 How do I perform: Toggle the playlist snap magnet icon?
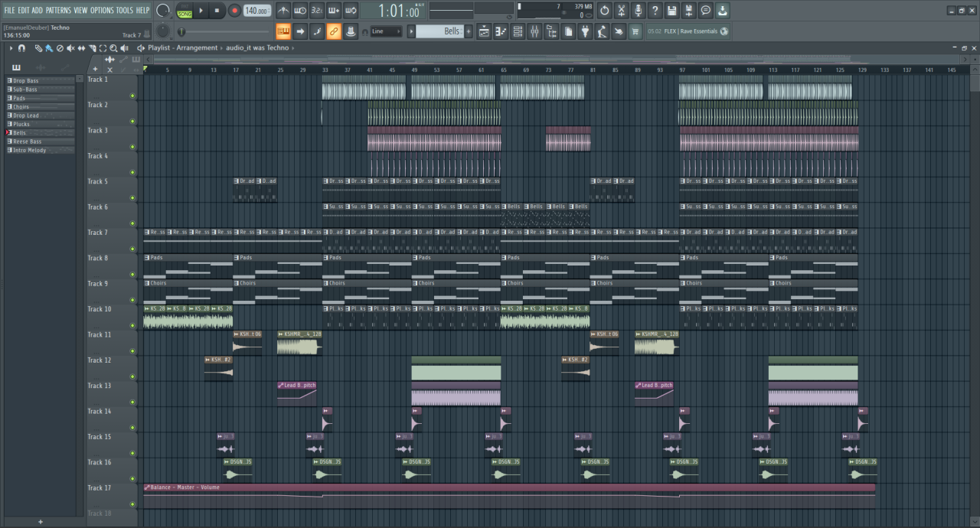click(21, 48)
